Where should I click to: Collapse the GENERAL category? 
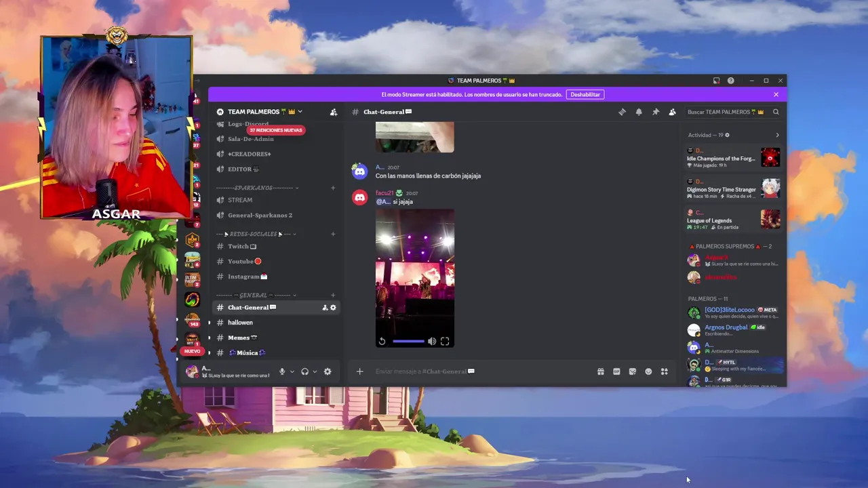(256, 296)
